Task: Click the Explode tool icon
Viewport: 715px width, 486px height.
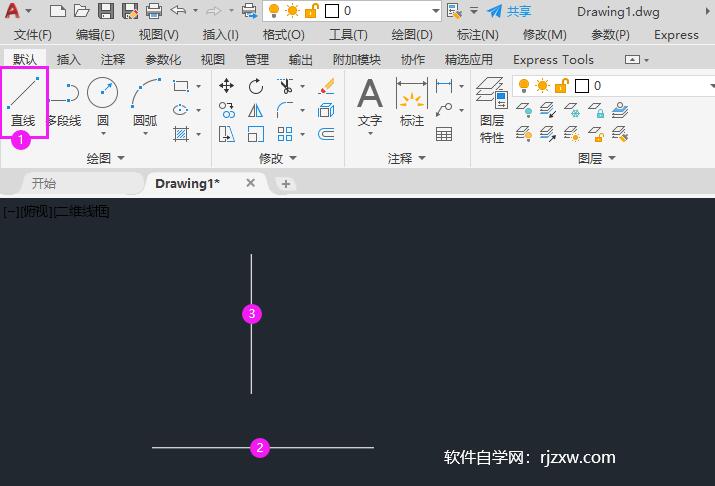Action: (326, 110)
